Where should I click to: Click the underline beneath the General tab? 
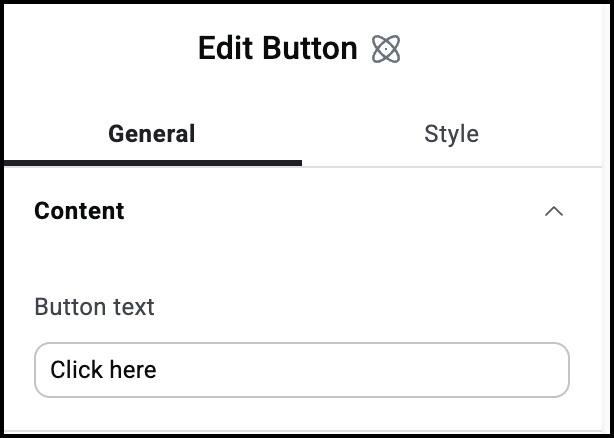click(x=153, y=163)
